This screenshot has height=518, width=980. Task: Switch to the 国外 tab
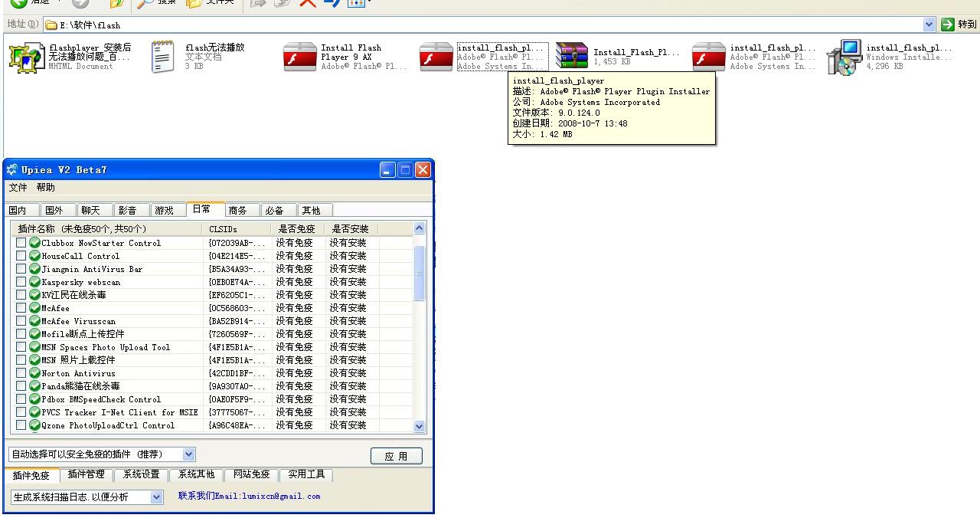click(60, 210)
